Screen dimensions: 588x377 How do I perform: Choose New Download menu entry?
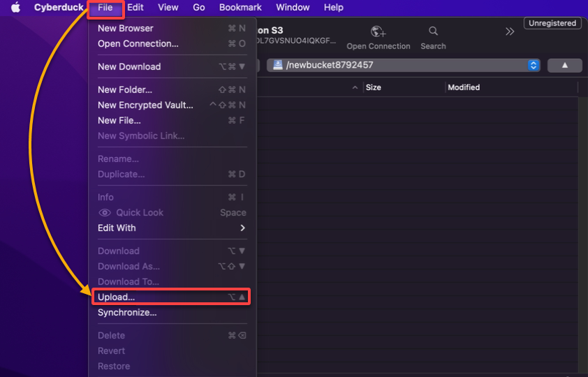(172, 67)
